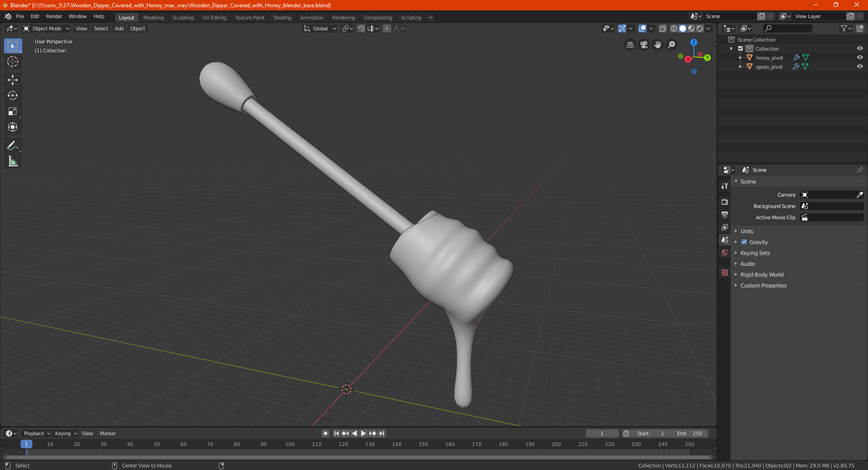Click the zoom view magnifier icon
The width and height of the screenshot is (868, 470).
[672, 45]
